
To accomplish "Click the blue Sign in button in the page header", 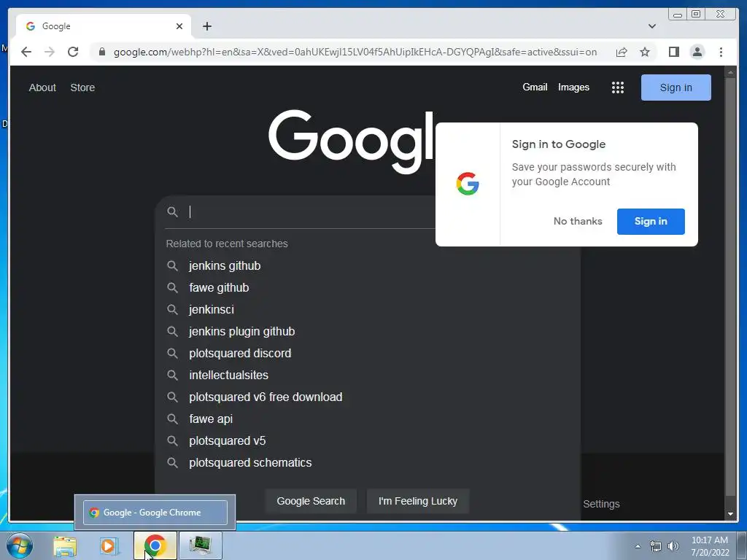I will 676,87.
